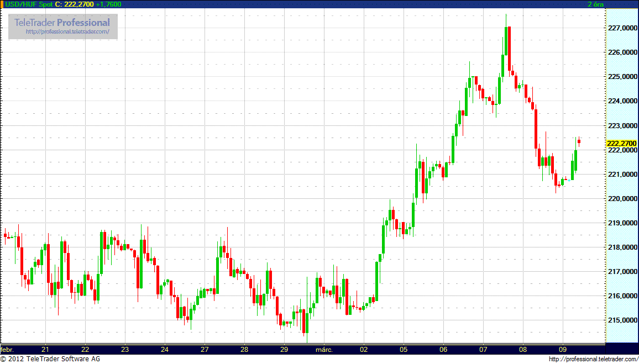This screenshot has width=639, height=364.
Task: Click the orange marker beside USD/HUF title
Action: point(2,4)
